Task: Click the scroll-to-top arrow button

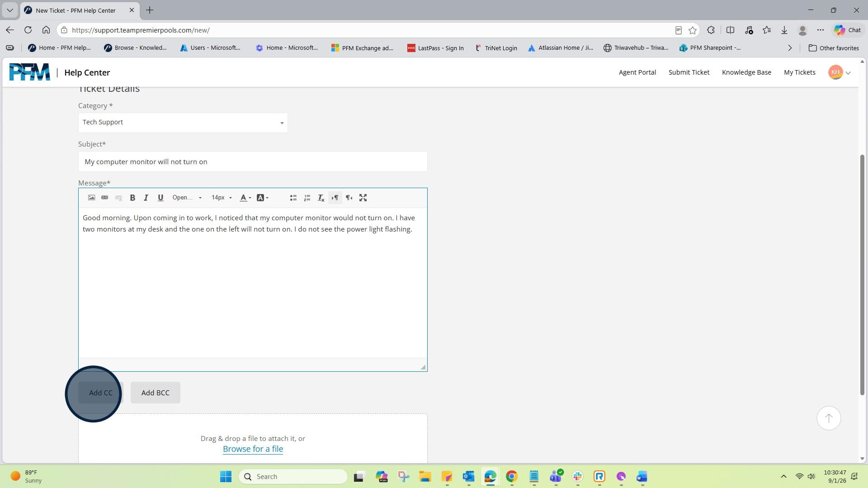Action: point(828,418)
